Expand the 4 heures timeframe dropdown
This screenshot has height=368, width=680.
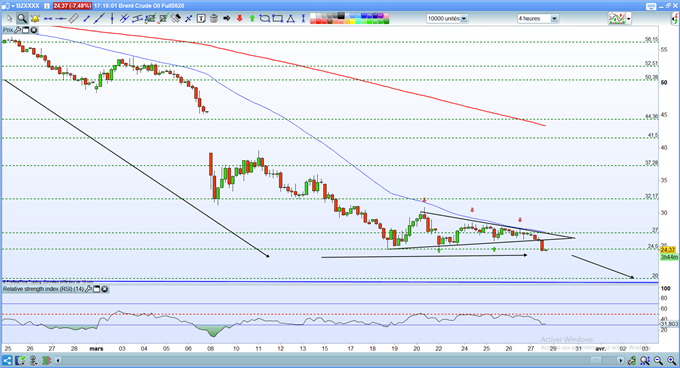554,19
